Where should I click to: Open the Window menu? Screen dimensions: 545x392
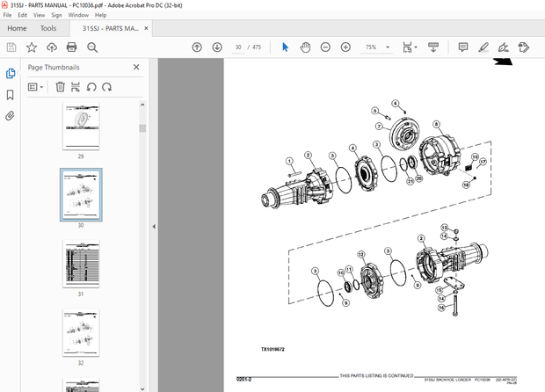(78, 15)
